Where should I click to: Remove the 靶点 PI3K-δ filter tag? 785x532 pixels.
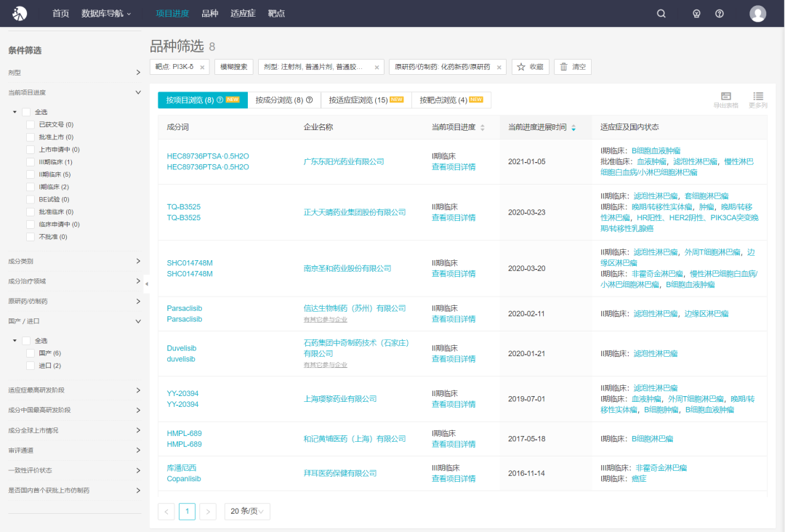[x=202, y=67]
